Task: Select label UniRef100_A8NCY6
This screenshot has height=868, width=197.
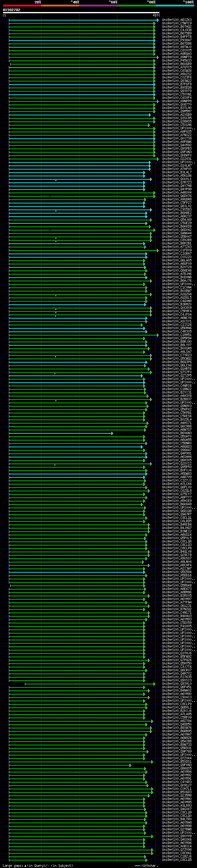Action: [177, 318]
